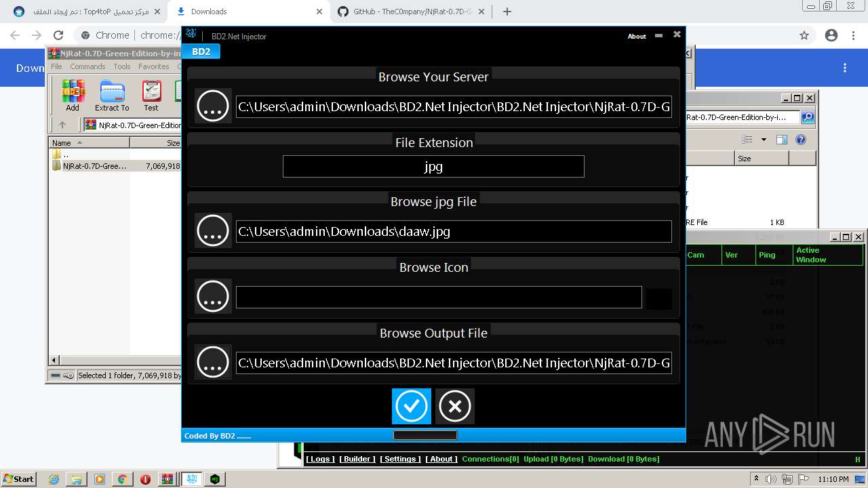Open the view options dropdown arrow in Explorer
Image resolution: width=868 pixels, height=488 pixels.
click(x=764, y=140)
